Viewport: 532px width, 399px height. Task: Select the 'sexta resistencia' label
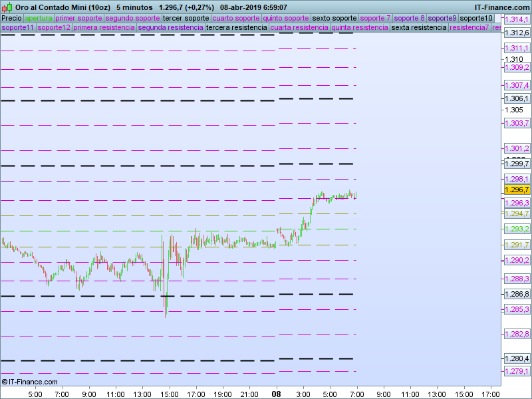419,28
